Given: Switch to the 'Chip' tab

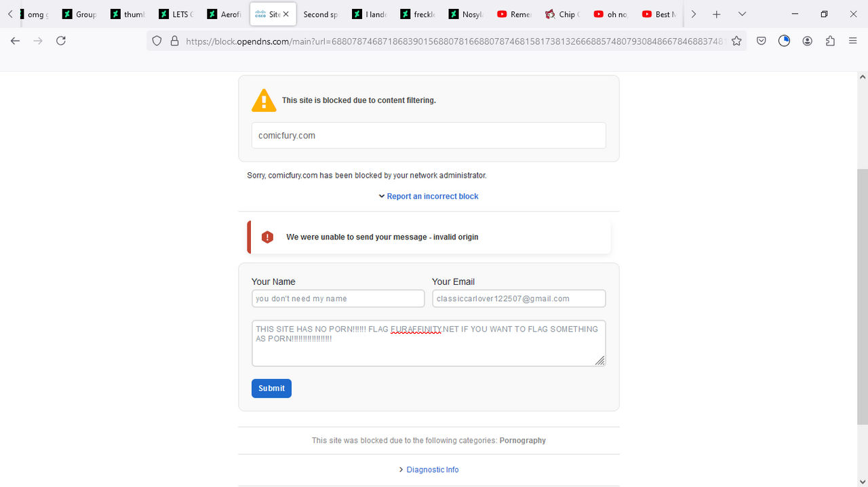Looking at the screenshot, I should [562, 14].
